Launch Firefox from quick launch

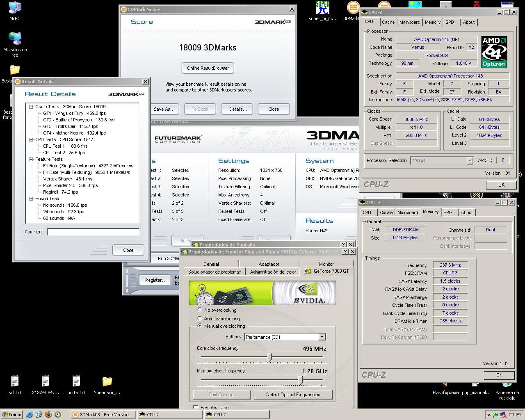point(48,415)
